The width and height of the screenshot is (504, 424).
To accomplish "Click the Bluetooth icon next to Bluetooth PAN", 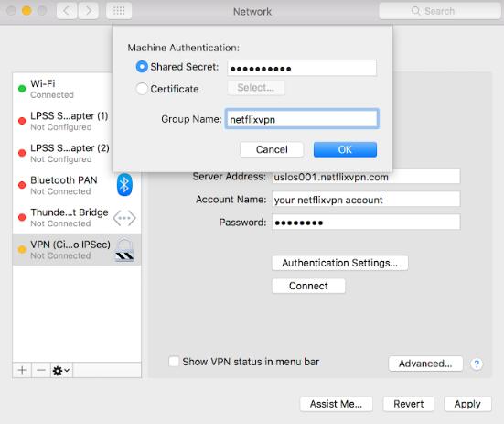I will tap(124, 185).
